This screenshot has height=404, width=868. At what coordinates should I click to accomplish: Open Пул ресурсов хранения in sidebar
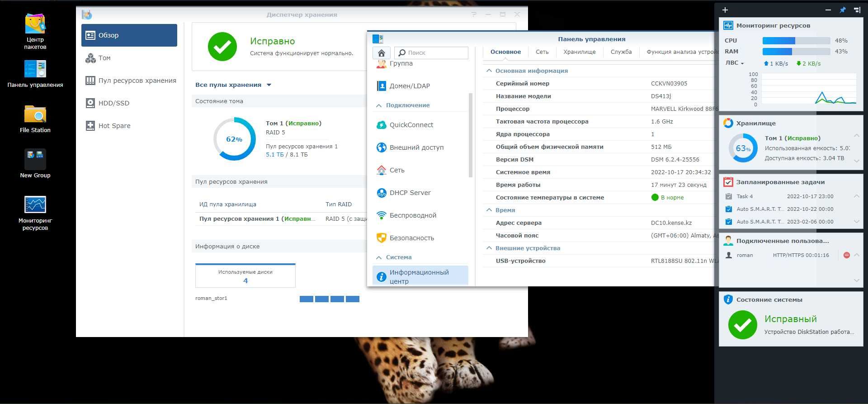point(129,81)
